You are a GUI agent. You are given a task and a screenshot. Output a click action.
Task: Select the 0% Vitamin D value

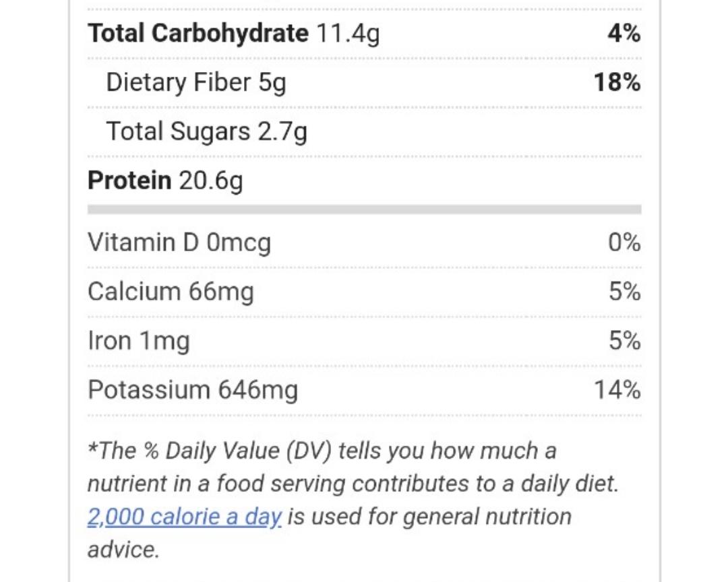(x=624, y=243)
